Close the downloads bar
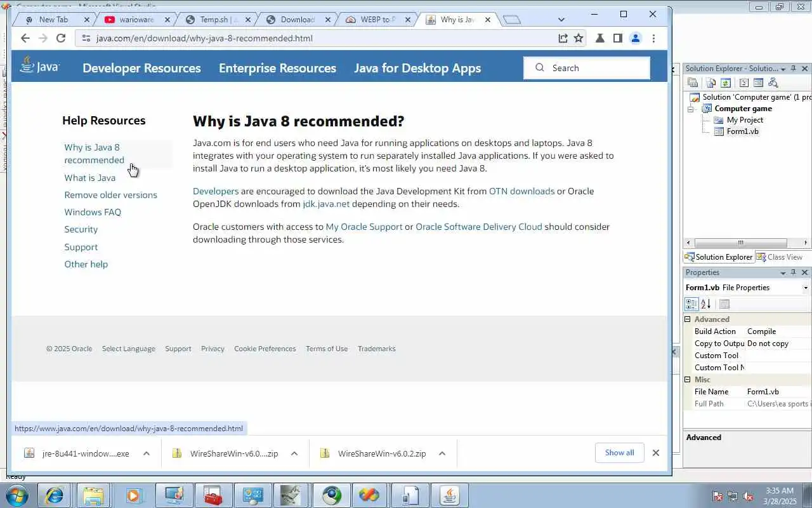This screenshot has width=812, height=508. [x=656, y=453]
